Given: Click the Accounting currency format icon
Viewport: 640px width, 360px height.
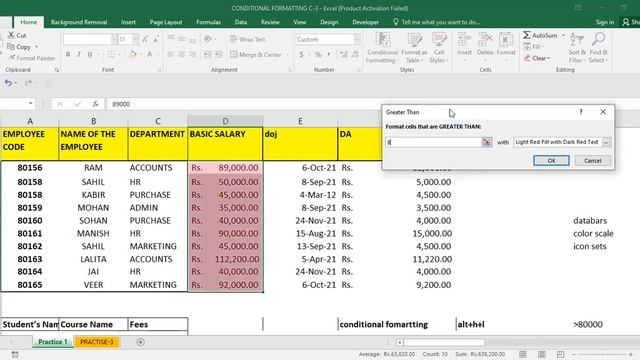Looking at the screenshot, I should point(302,54).
